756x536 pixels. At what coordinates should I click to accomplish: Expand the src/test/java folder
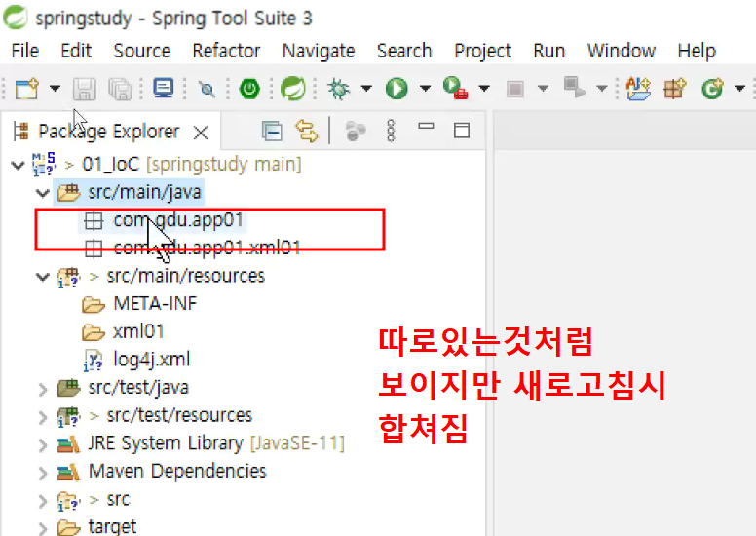point(43,389)
